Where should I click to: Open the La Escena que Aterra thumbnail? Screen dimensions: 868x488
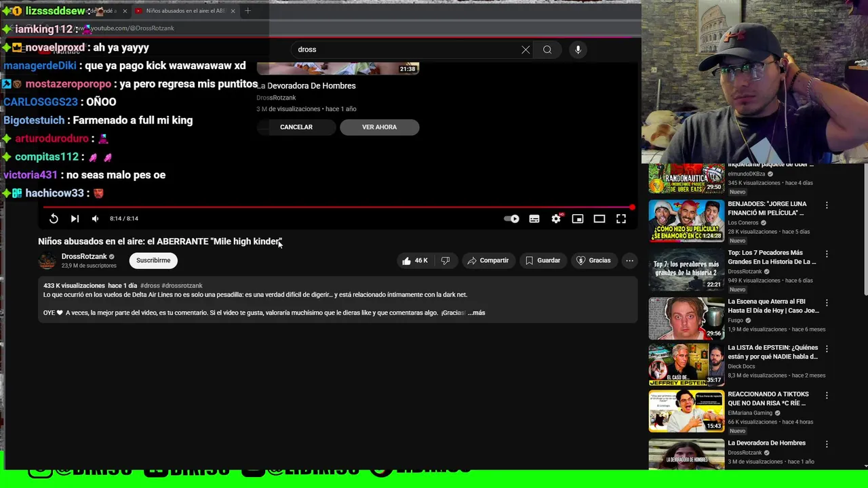point(686,319)
